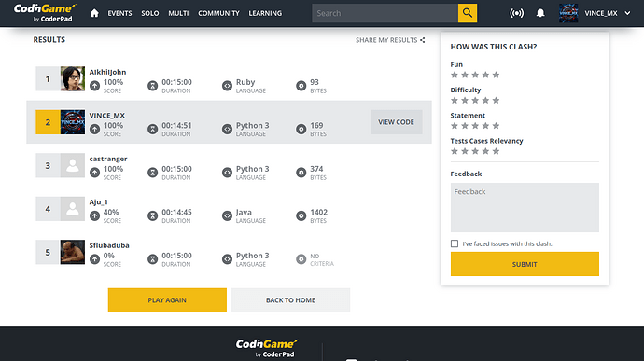Click the VINCE_MX avatar in the navbar

coord(568,13)
